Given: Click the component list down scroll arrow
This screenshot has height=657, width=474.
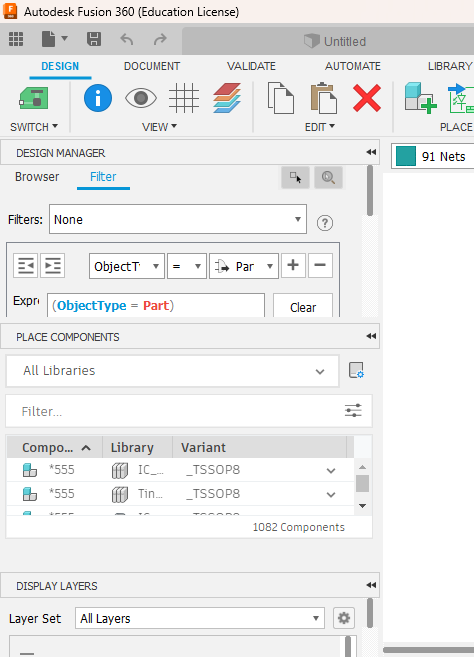Looking at the screenshot, I should [363, 506].
